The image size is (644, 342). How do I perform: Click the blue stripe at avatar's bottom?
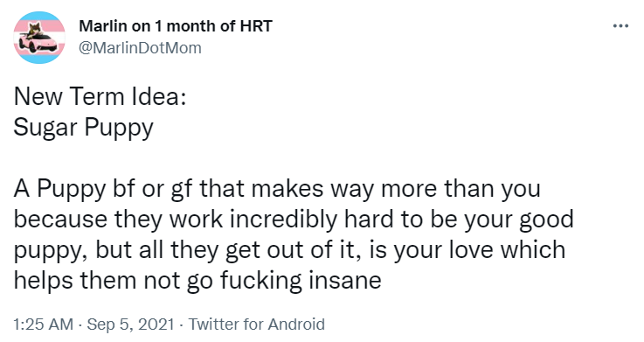pyautogui.click(x=39, y=59)
